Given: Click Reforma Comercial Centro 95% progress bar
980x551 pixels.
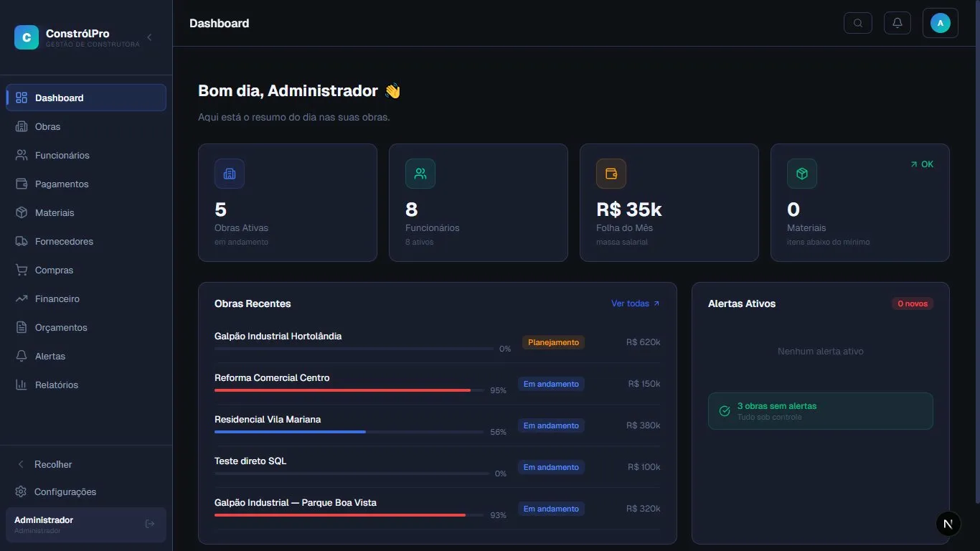Looking at the screenshot, I should click(x=349, y=390).
